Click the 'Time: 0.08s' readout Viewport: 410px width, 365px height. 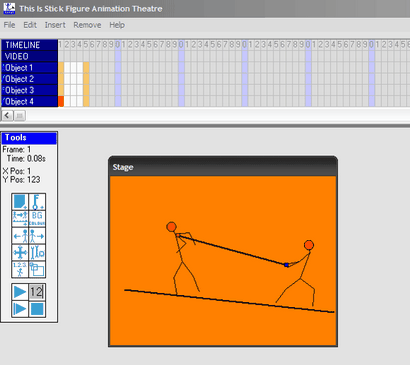tap(26, 159)
